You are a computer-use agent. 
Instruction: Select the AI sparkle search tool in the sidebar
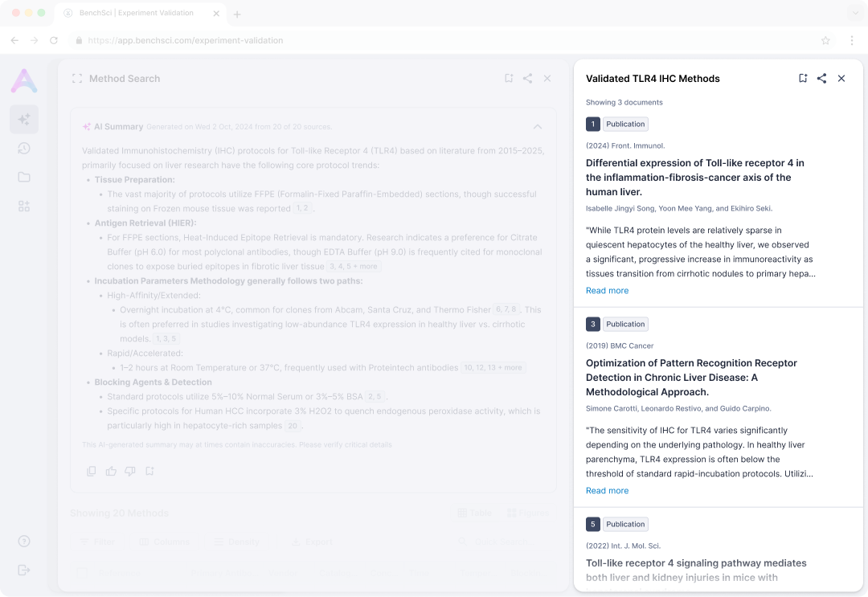click(24, 118)
